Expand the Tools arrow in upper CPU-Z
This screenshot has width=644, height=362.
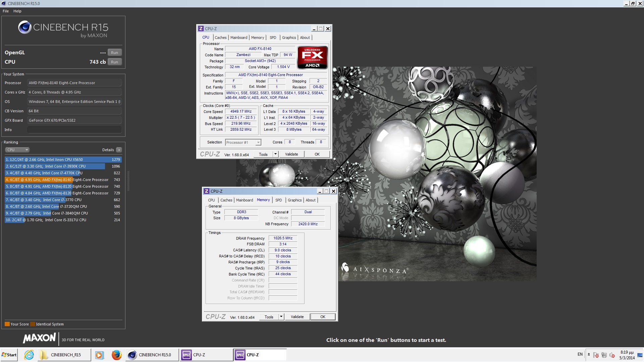275,154
